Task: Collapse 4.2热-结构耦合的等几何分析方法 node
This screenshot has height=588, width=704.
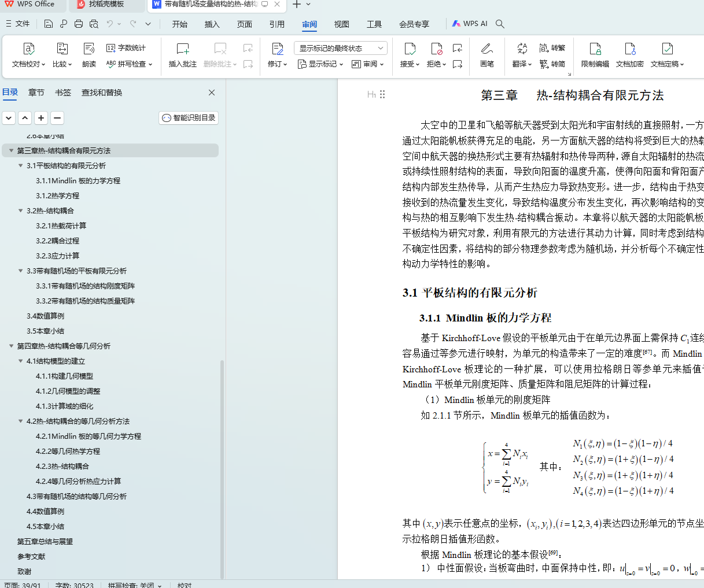Action: pos(20,421)
